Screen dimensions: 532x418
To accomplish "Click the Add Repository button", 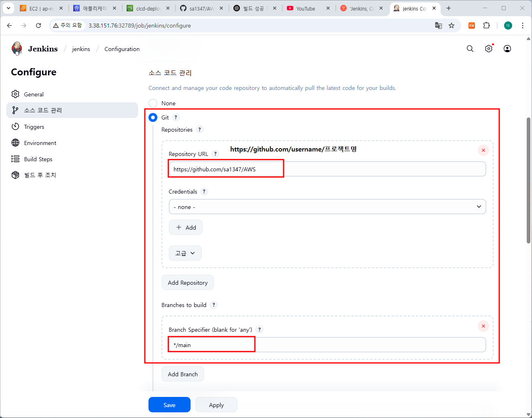I will tap(188, 282).
